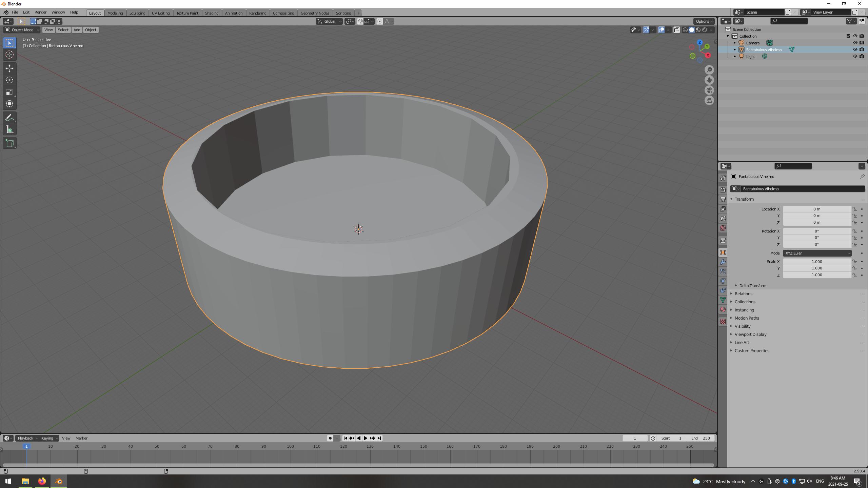Open the Material properties tab

coord(723,309)
